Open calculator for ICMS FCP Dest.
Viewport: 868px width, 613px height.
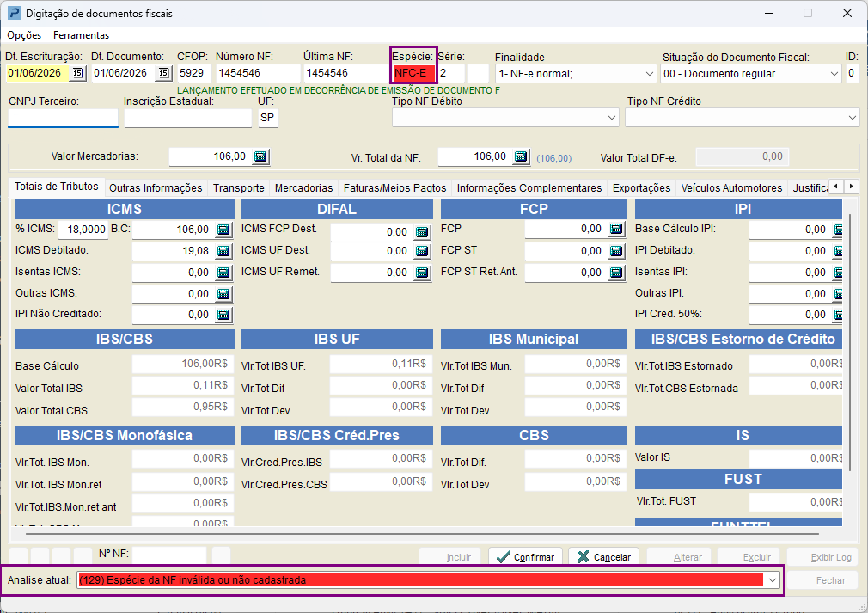[422, 232]
